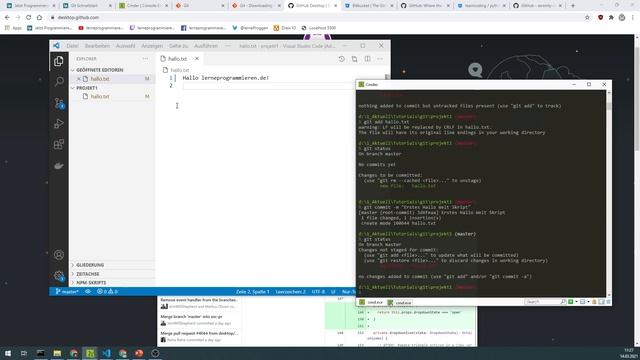Open the Search view in VS Code activity bar

(59, 82)
